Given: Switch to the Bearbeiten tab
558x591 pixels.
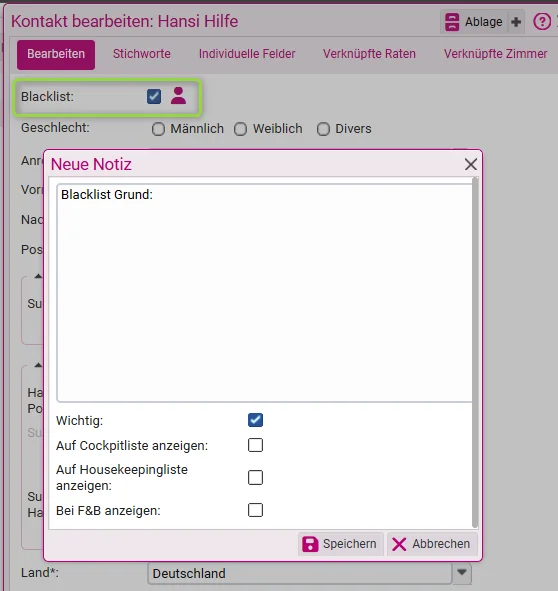Looking at the screenshot, I should 56,55.
